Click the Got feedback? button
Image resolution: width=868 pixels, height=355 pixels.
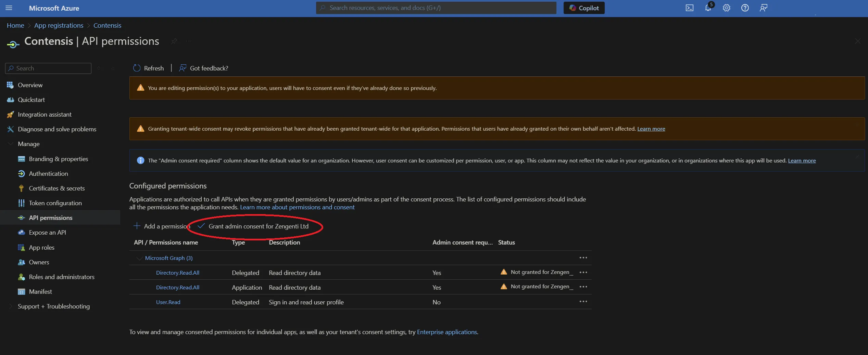tap(203, 68)
